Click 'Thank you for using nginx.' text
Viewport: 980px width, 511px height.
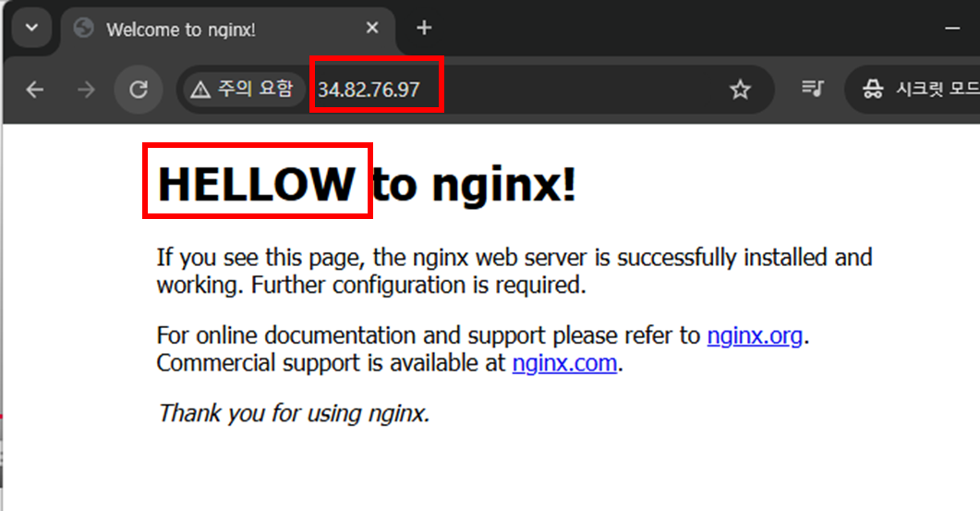[294, 413]
